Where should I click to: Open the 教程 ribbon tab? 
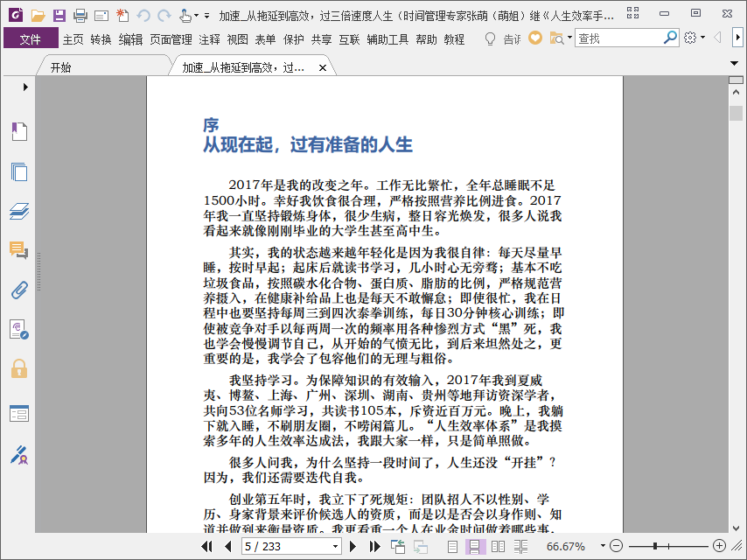(x=454, y=39)
